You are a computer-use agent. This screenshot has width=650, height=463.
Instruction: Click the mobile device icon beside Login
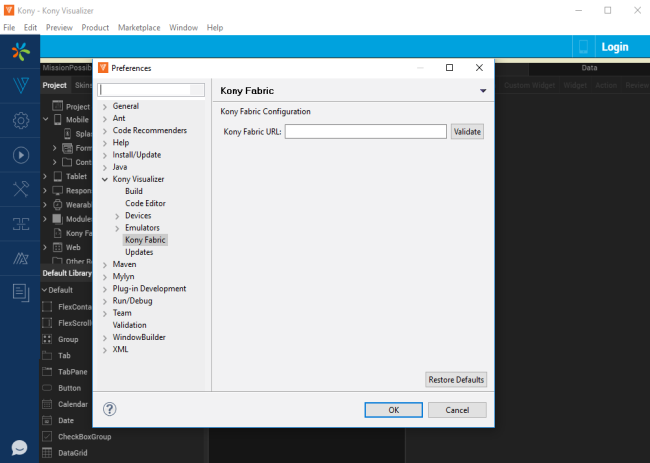583,47
